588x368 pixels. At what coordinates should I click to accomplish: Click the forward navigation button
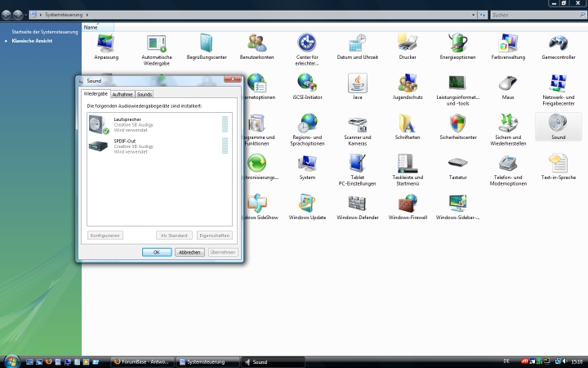point(18,15)
